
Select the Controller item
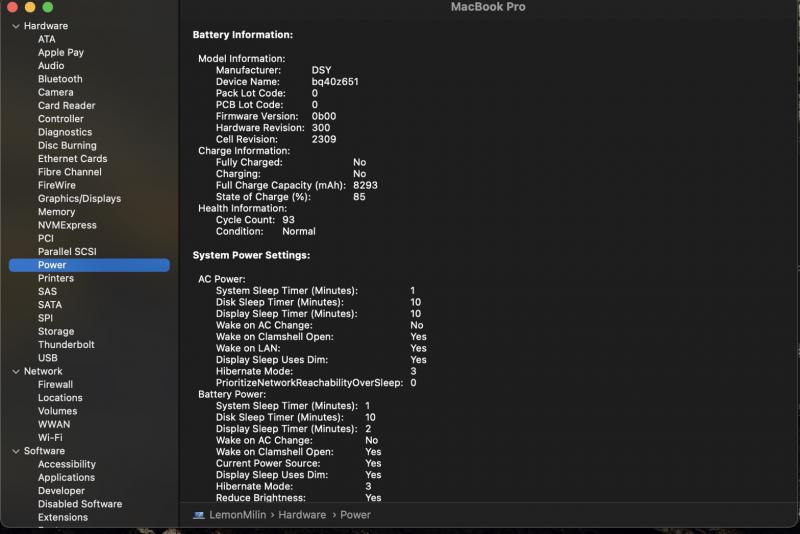[x=61, y=119]
